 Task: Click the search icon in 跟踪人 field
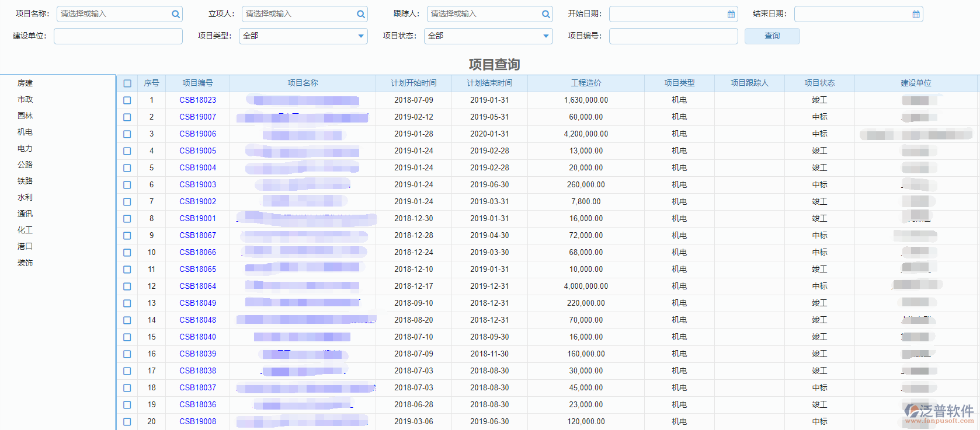click(545, 14)
